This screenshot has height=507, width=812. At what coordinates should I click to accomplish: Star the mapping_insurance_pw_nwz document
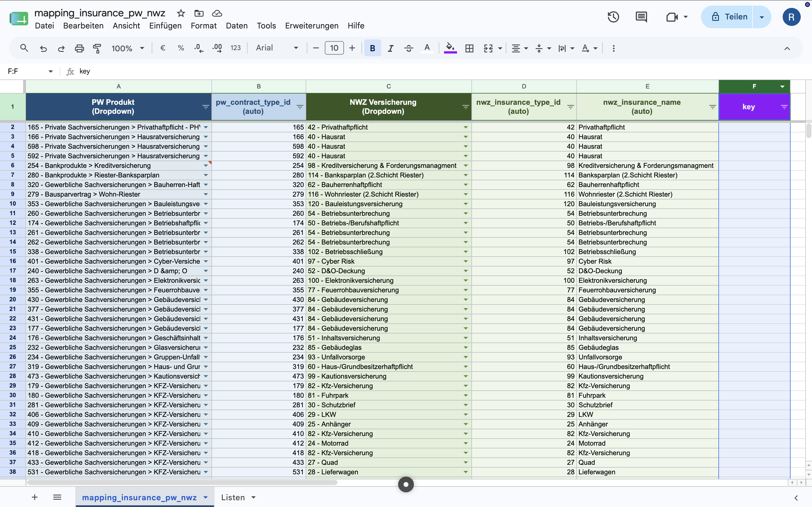(181, 14)
